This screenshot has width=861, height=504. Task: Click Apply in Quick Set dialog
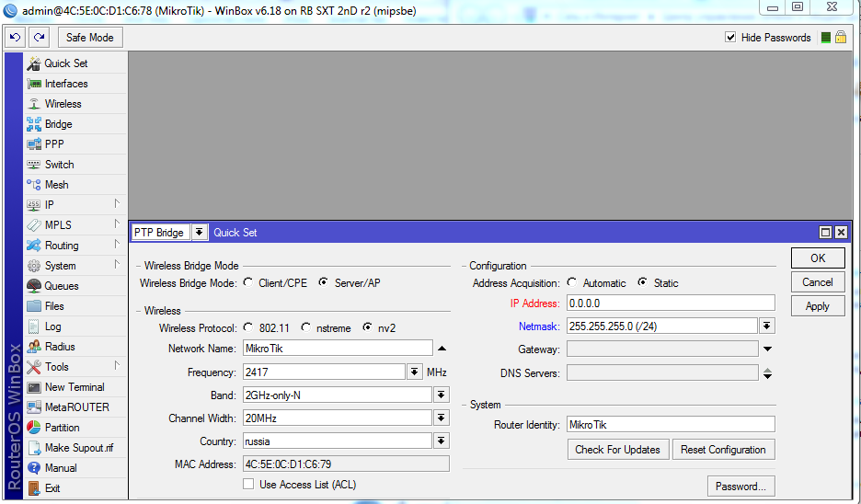point(818,306)
